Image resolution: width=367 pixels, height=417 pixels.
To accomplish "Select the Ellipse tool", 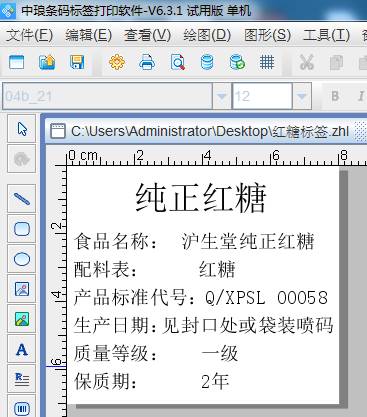I will pyautogui.click(x=22, y=259).
